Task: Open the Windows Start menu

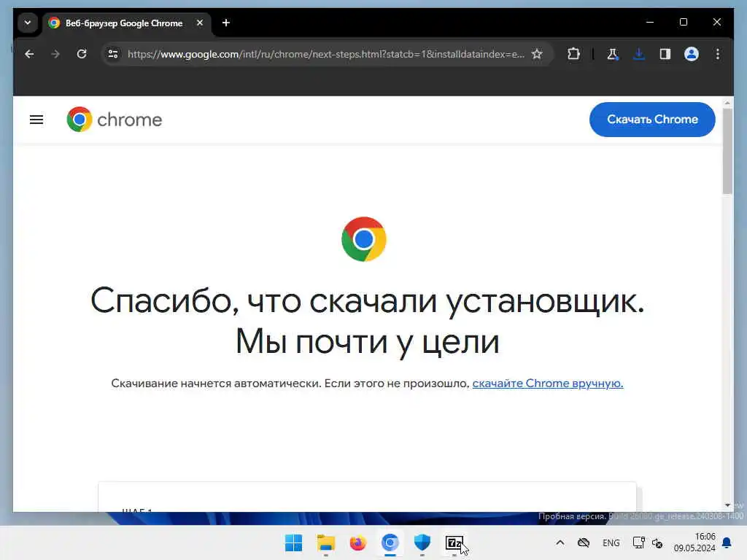Action: tap(293, 542)
